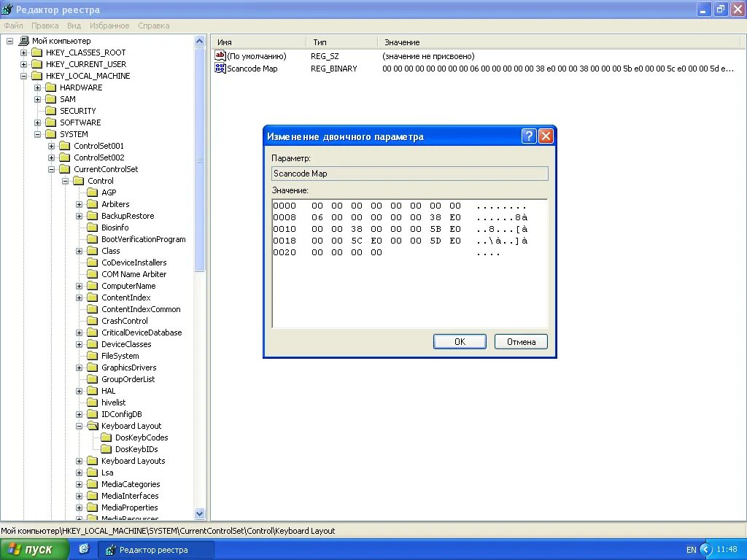Viewport: 747px width, 560px height.
Task: Click the tree scrollbar down arrow
Action: tap(200, 514)
